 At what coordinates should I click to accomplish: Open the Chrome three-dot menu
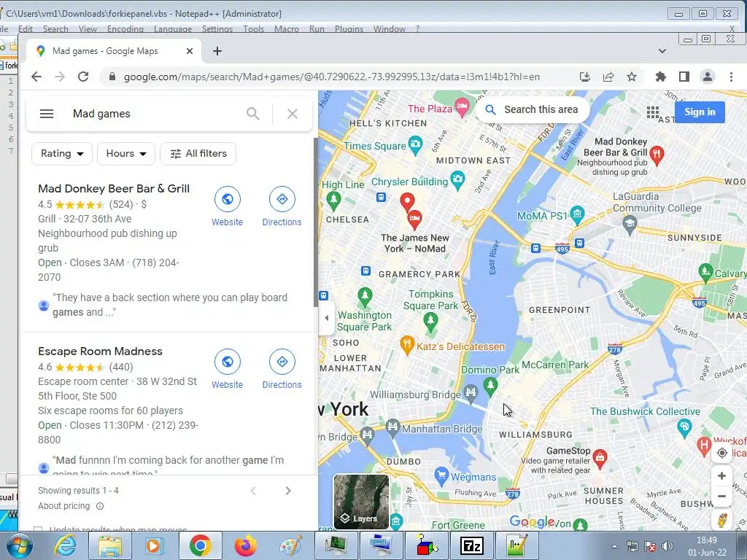pos(731,77)
